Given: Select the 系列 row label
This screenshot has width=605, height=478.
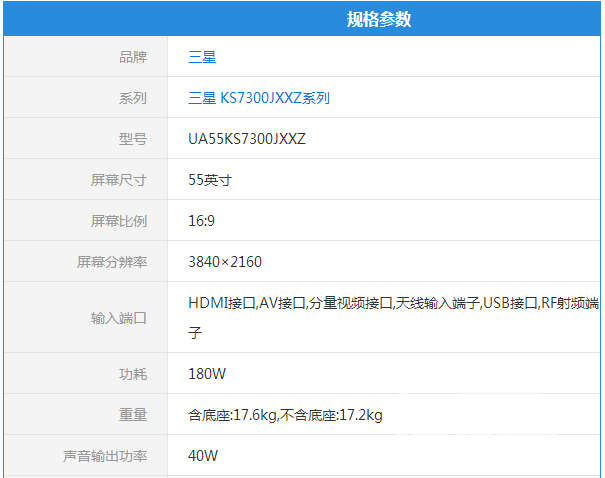Looking at the screenshot, I should [x=133, y=98].
